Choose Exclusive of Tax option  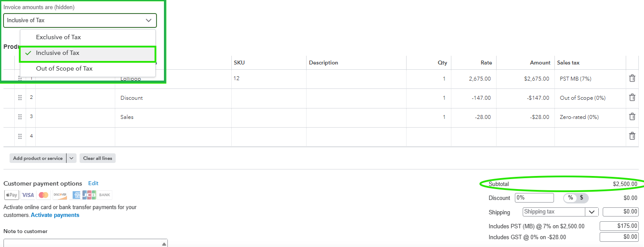[x=58, y=37]
